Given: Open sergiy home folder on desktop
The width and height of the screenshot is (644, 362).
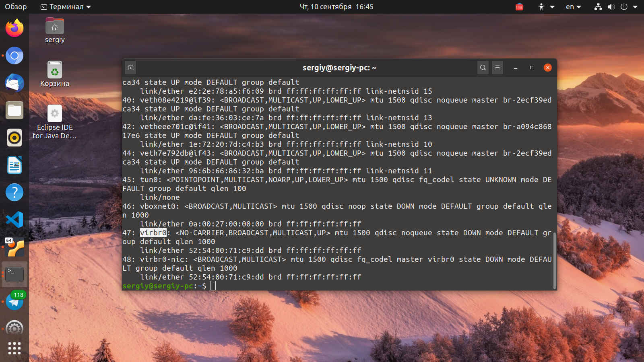Looking at the screenshot, I should coord(55,31).
